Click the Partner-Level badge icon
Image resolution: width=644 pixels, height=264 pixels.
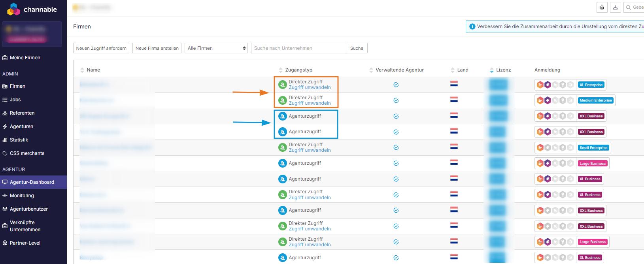(5, 243)
